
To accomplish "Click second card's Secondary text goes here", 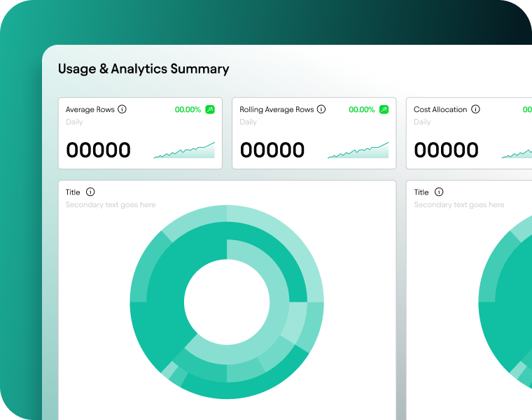I will (459, 204).
